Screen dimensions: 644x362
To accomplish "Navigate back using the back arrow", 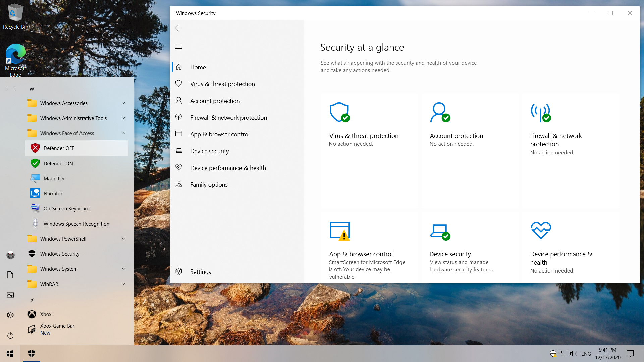I will (178, 28).
